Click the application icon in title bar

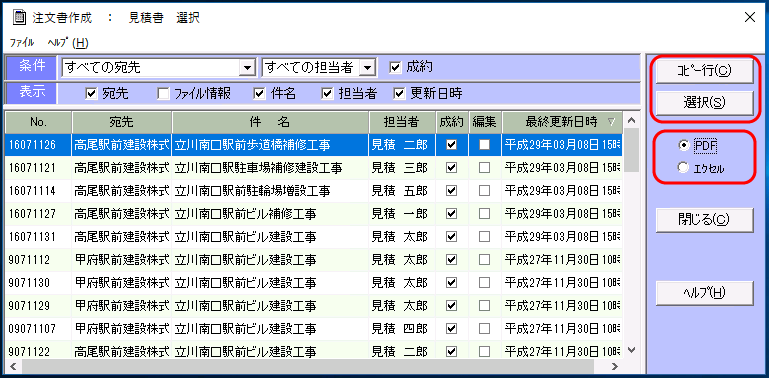pos(18,18)
